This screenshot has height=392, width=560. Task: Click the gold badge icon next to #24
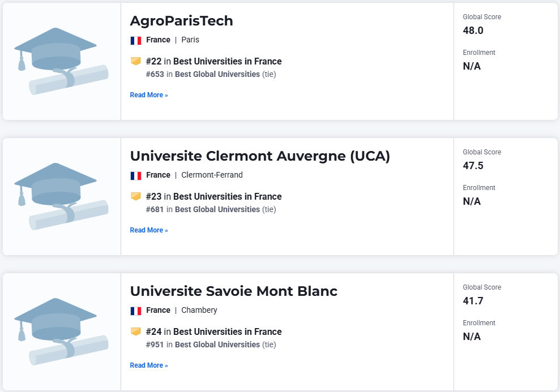pyautogui.click(x=136, y=331)
